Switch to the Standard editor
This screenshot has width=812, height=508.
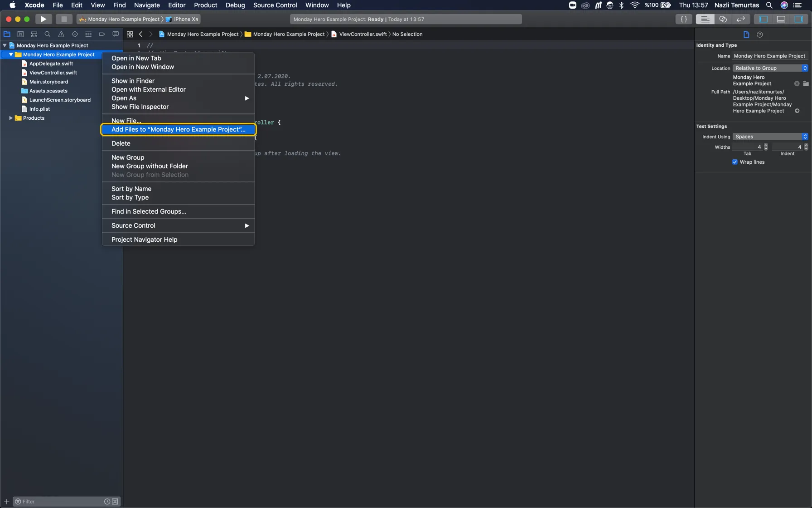pos(705,19)
